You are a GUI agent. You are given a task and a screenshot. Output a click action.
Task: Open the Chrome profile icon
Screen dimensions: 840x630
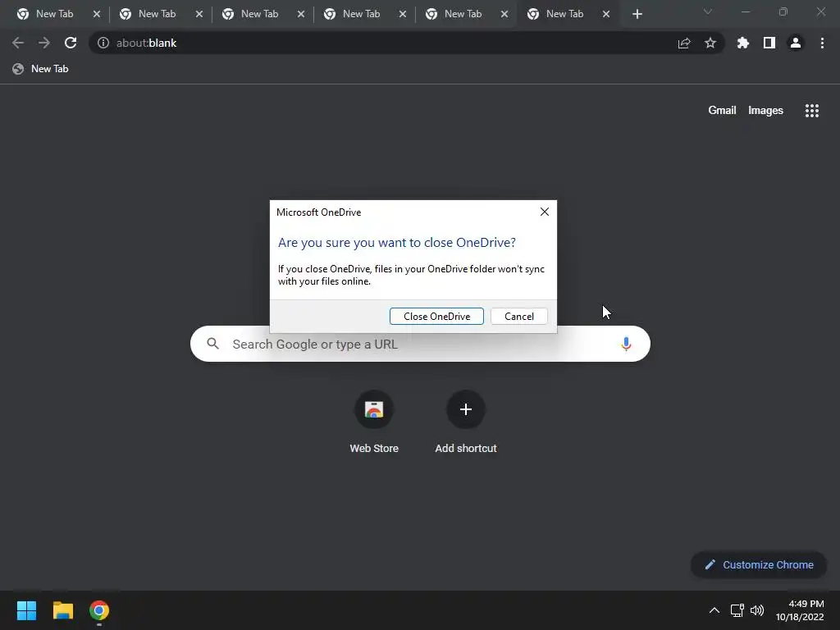click(x=796, y=43)
